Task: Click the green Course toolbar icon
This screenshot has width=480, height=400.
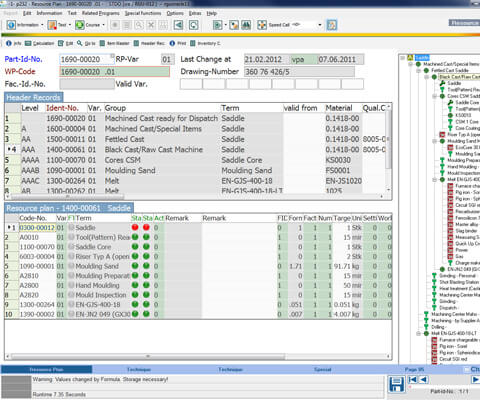Action: pyautogui.click(x=80, y=25)
